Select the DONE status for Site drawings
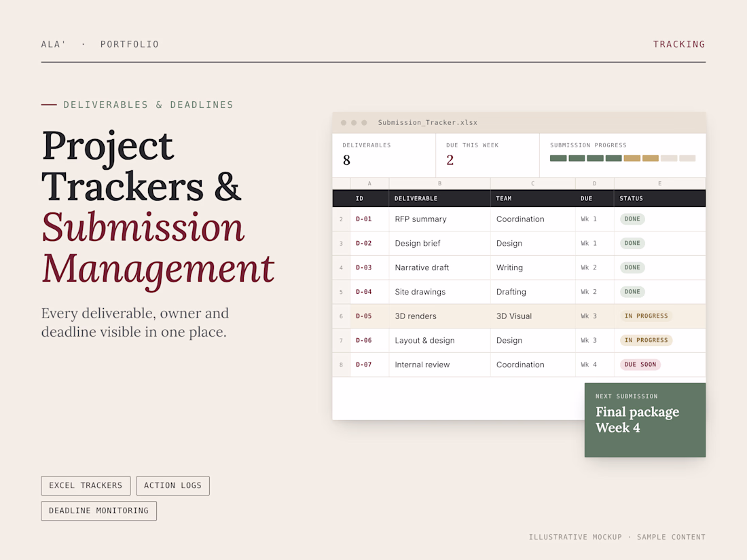 coord(632,292)
